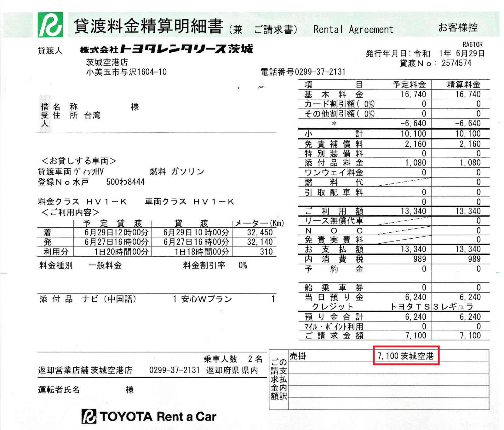Click the 車両クラス HV1-K value
Image resolution: width=504 pixels, height=430 pixels.
(214, 202)
